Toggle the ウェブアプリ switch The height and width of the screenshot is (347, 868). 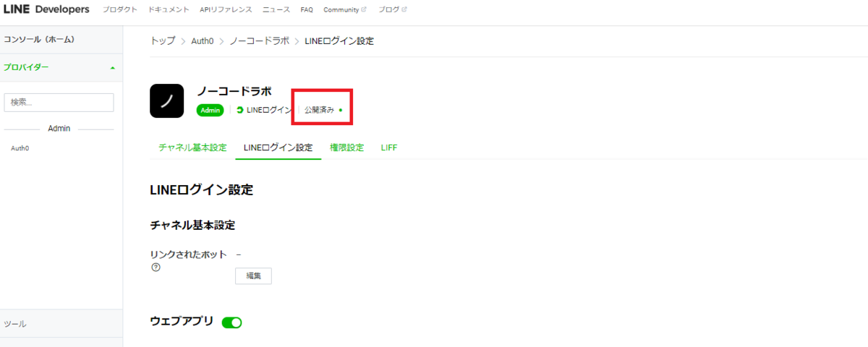click(x=231, y=322)
